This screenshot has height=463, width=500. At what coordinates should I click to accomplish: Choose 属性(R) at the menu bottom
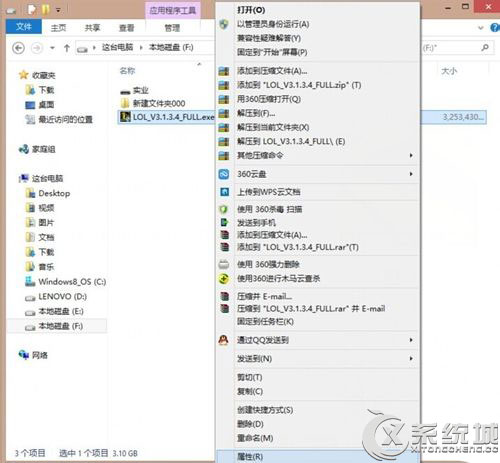click(x=250, y=457)
